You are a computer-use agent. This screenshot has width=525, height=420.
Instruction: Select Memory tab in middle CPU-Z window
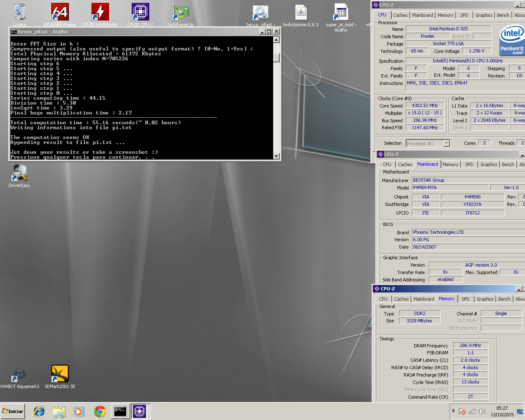click(450, 164)
